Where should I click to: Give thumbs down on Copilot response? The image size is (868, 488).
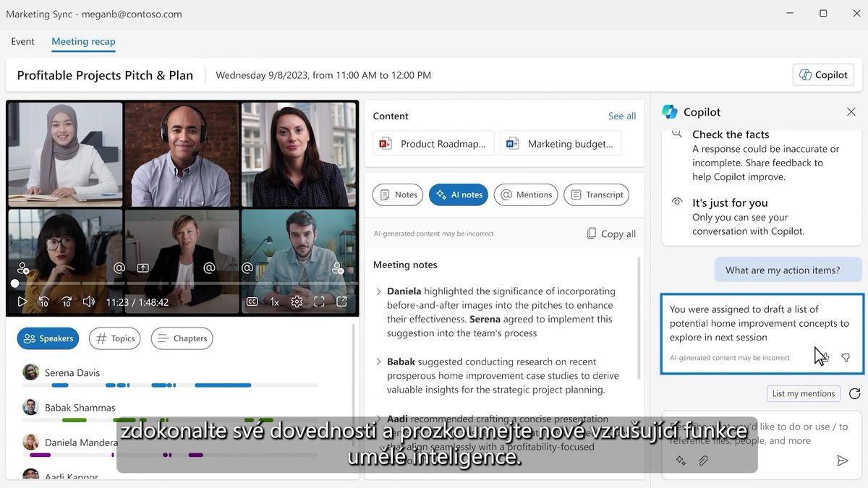pyautogui.click(x=846, y=358)
